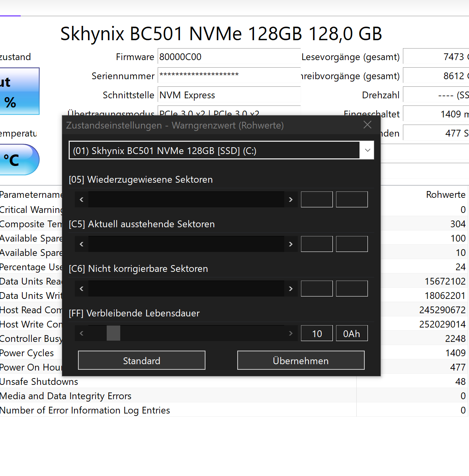Click the Eingeschaltet value 1409
The height and width of the screenshot is (476, 469).
coord(436,114)
